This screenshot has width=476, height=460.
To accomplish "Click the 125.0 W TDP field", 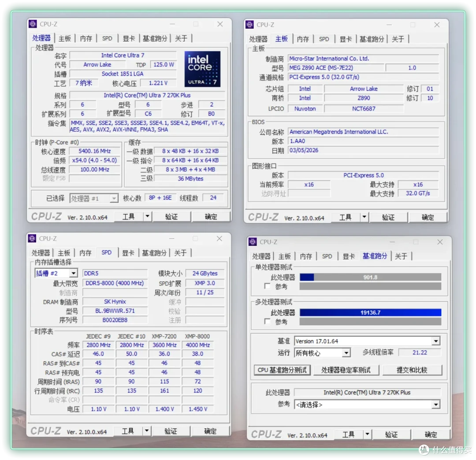I will pos(164,65).
